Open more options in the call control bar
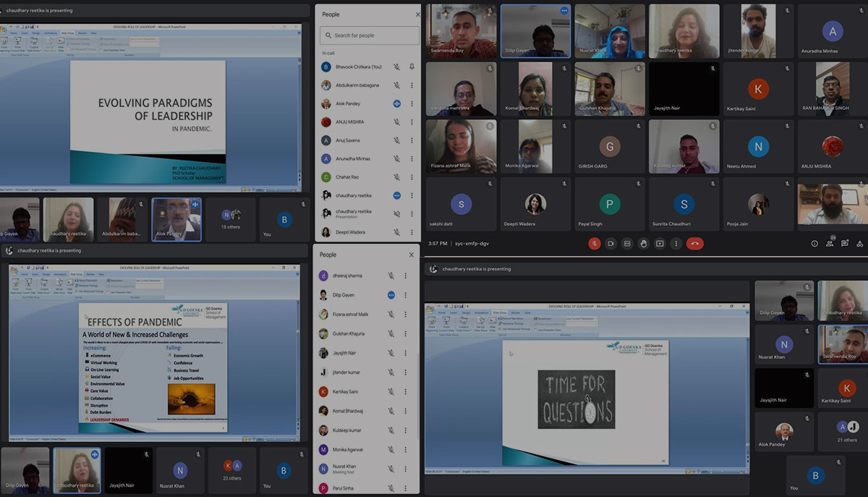This screenshot has height=497, width=868. tap(676, 244)
